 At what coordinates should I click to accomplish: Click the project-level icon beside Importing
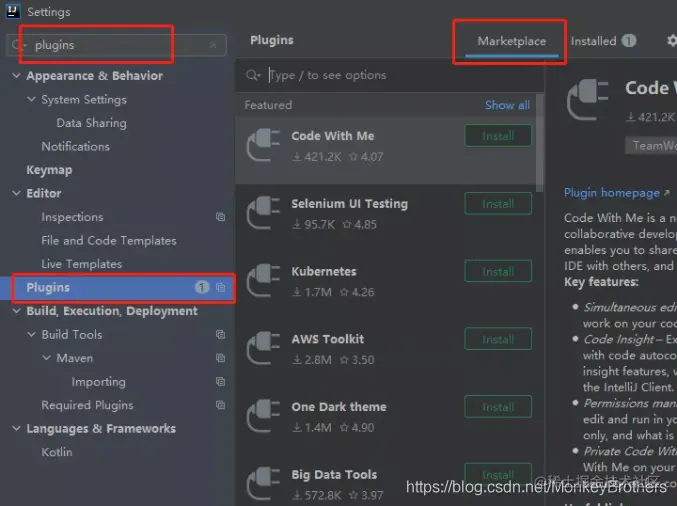tap(221, 382)
